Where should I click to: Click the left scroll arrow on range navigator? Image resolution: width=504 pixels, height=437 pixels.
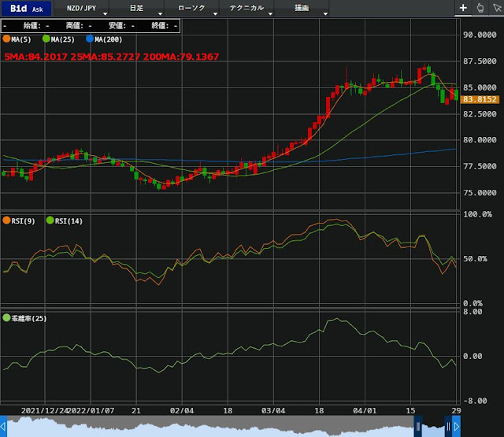(x=3, y=427)
